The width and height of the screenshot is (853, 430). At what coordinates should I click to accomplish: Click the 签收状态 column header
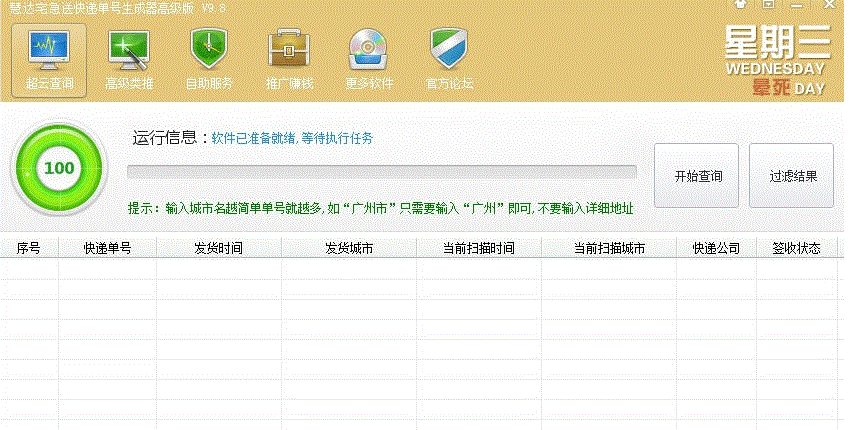pyautogui.click(x=796, y=248)
